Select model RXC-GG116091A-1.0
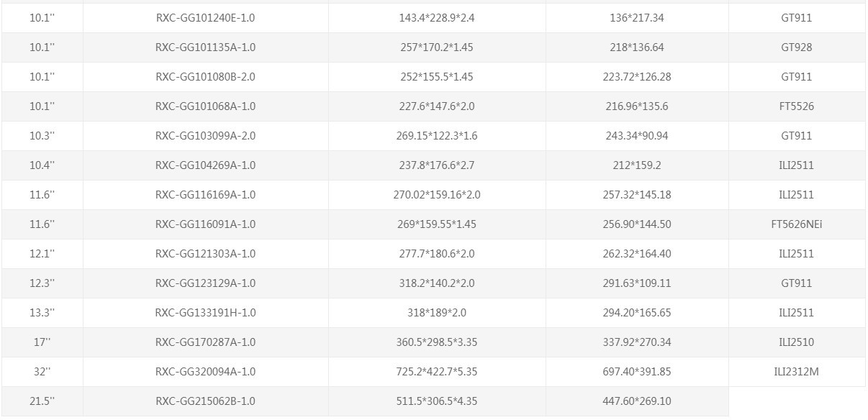This screenshot has width=868, height=420. tap(205, 224)
